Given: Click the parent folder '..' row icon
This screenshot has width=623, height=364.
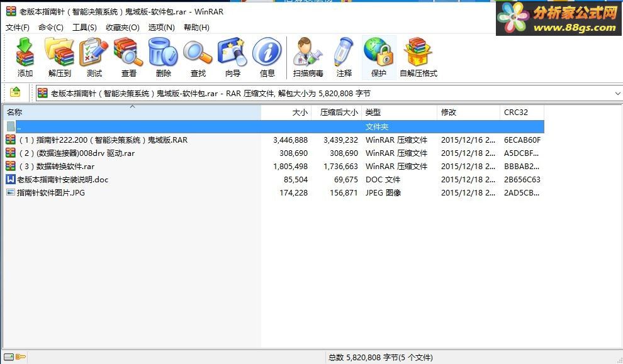Looking at the screenshot, I should tap(11, 126).
